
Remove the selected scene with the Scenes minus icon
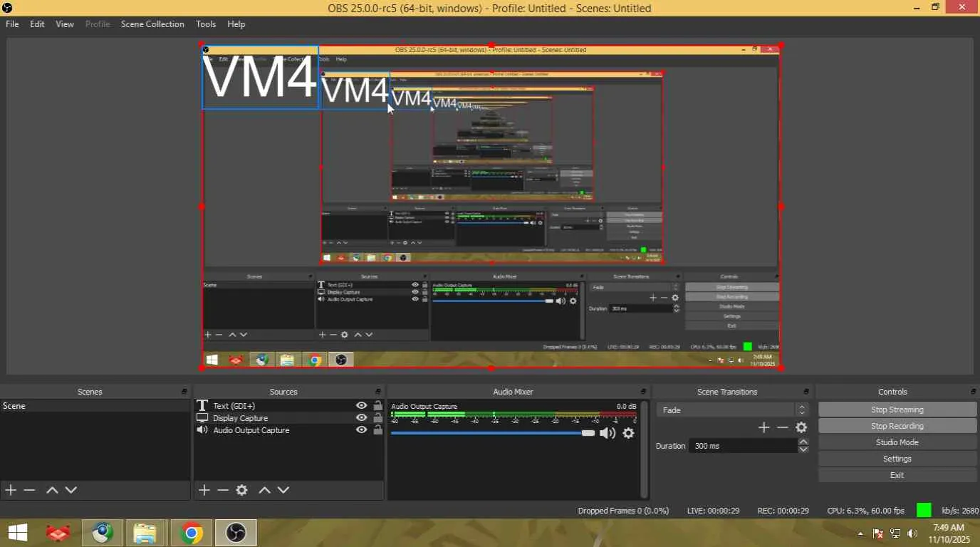point(29,490)
